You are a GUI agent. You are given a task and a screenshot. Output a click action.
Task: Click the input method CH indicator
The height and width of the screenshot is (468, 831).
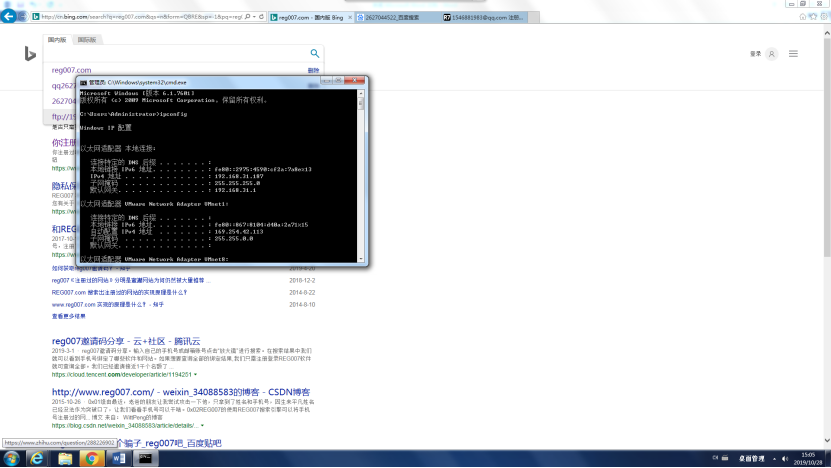715,458
